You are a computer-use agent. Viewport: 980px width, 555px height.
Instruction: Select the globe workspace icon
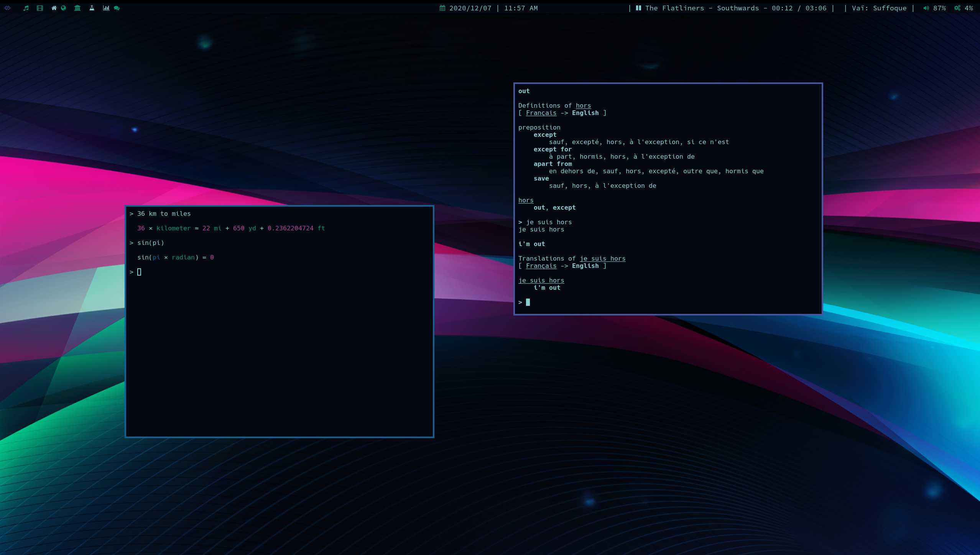(64, 8)
